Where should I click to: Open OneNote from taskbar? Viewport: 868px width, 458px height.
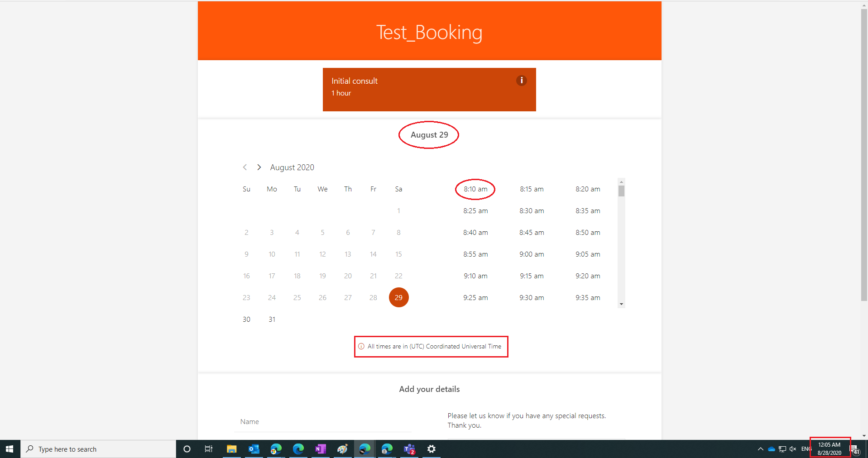[320, 449]
